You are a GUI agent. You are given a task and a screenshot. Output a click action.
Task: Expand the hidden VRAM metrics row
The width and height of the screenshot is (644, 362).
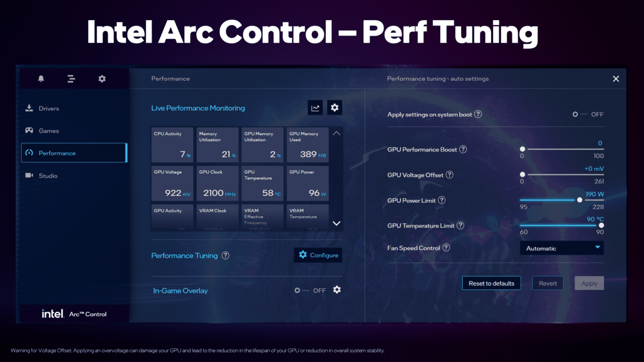pos(337,223)
